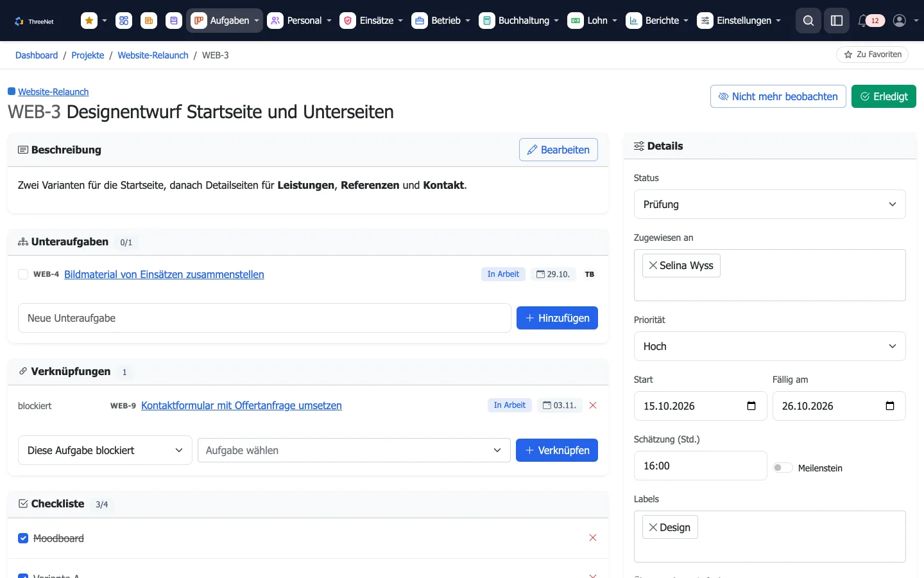Check the WEB-4 subtask checkbox
This screenshot has width=924, height=578.
point(23,274)
